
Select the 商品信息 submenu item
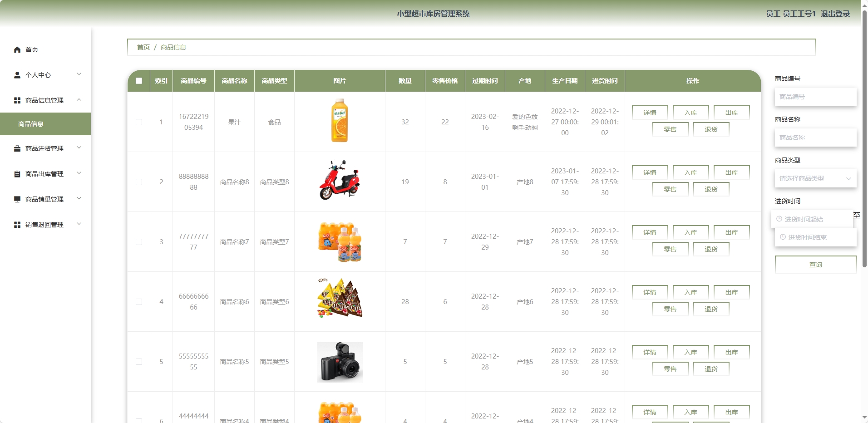[x=45, y=124]
